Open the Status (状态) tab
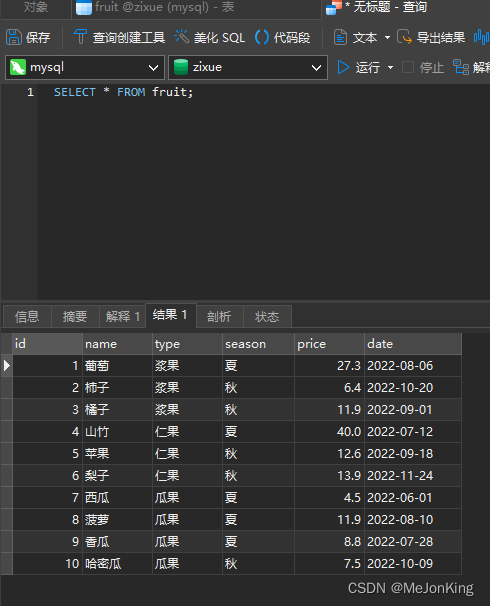The image size is (490, 606). point(267,317)
